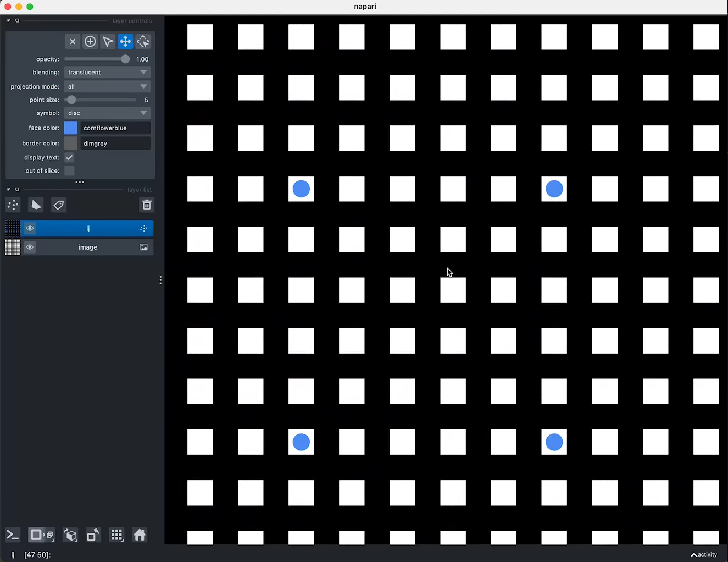Toggle visibility of the image layer
728x562 pixels.
(x=30, y=247)
